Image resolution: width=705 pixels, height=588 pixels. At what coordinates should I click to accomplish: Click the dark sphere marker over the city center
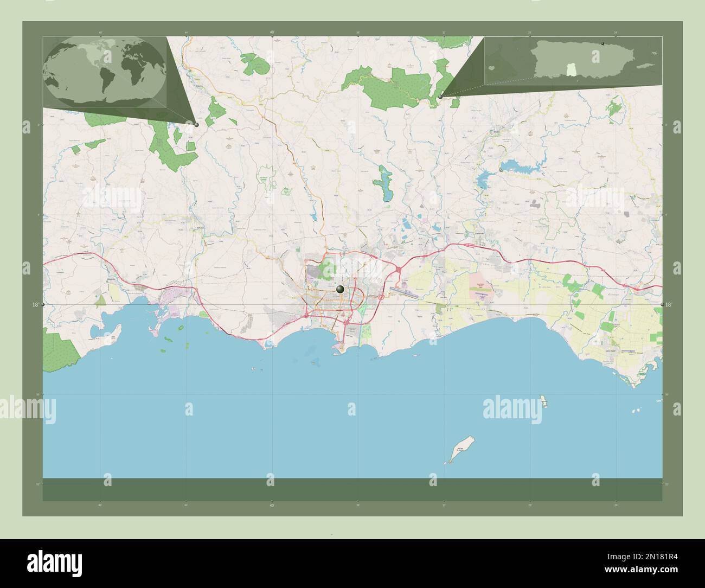(x=341, y=290)
